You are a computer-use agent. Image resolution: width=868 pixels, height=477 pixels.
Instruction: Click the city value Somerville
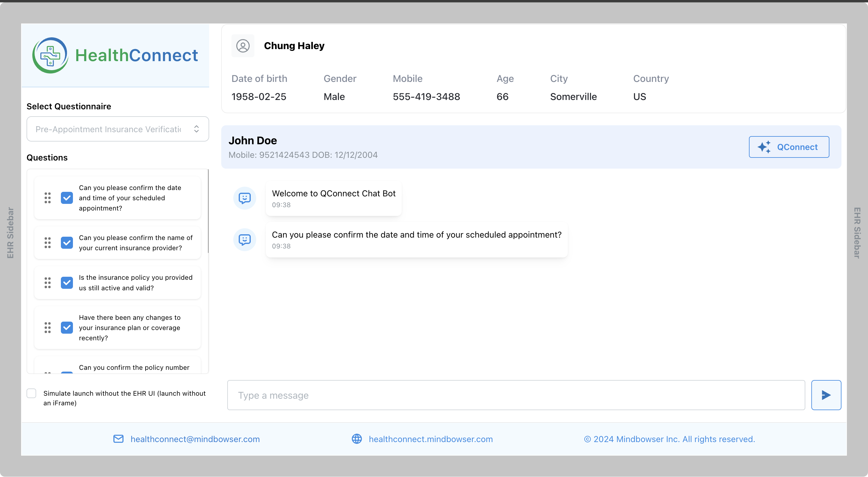[x=573, y=97]
